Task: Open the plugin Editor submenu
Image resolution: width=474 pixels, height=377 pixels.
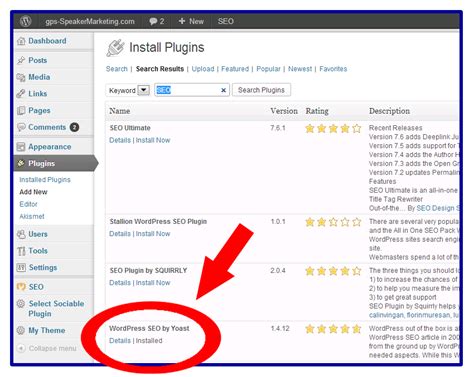Action: 28,204
